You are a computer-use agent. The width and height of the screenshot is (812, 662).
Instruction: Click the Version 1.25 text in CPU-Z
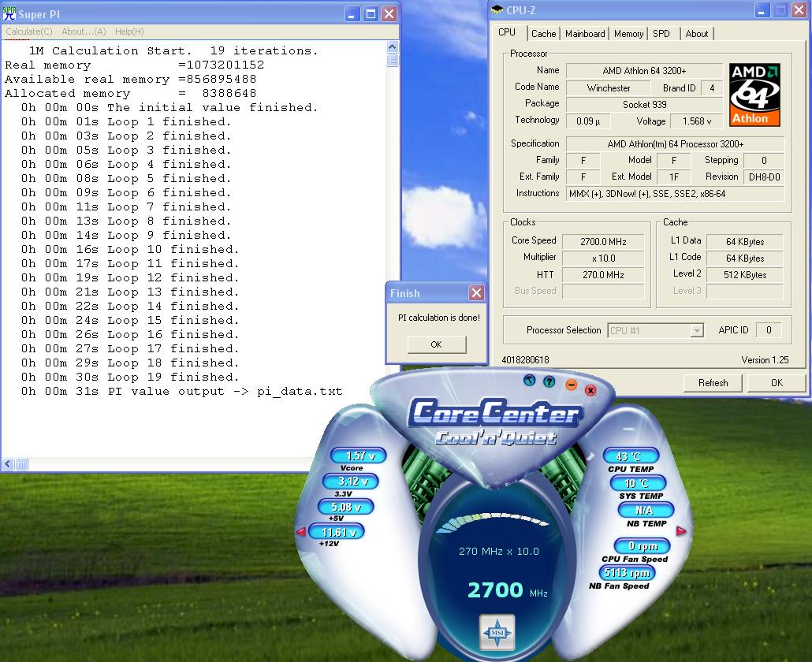pyautogui.click(x=765, y=359)
